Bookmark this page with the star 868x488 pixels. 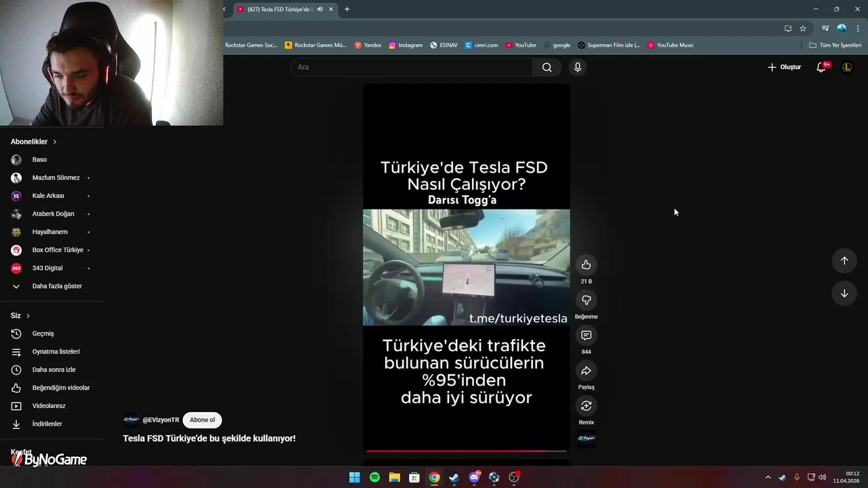click(x=803, y=28)
